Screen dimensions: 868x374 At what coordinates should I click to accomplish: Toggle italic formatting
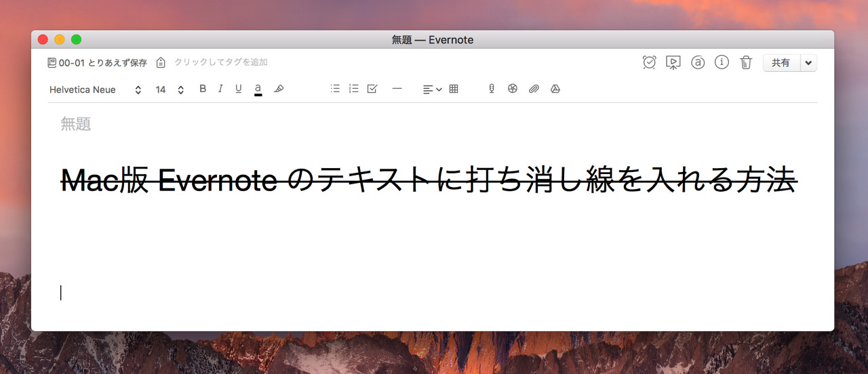point(220,89)
